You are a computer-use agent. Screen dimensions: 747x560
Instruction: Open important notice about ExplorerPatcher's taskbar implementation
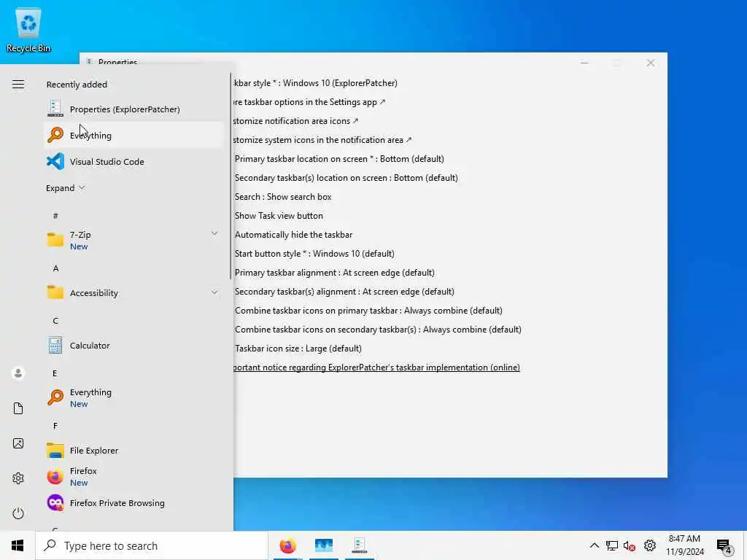click(x=377, y=367)
